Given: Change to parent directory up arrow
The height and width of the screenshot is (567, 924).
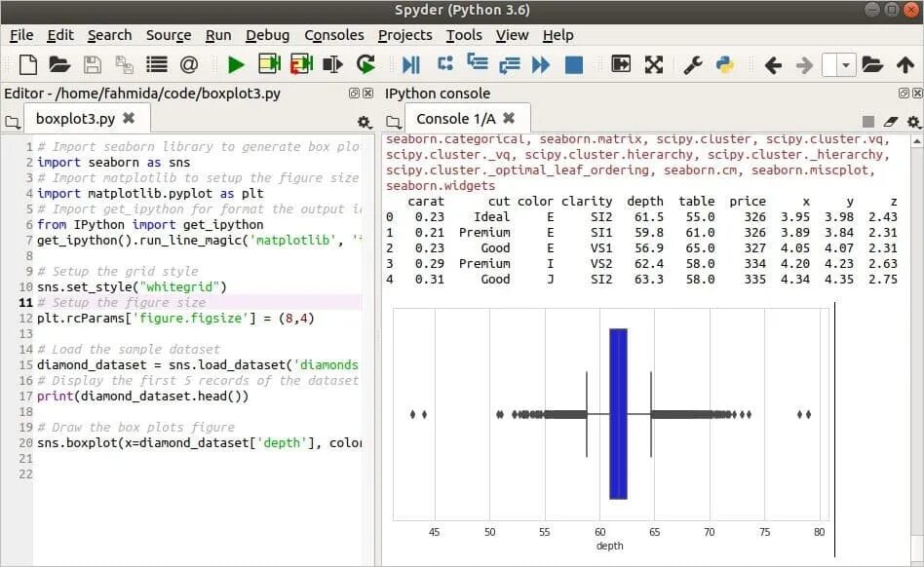Looking at the screenshot, I should pyautogui.click(x=905, y=64).
